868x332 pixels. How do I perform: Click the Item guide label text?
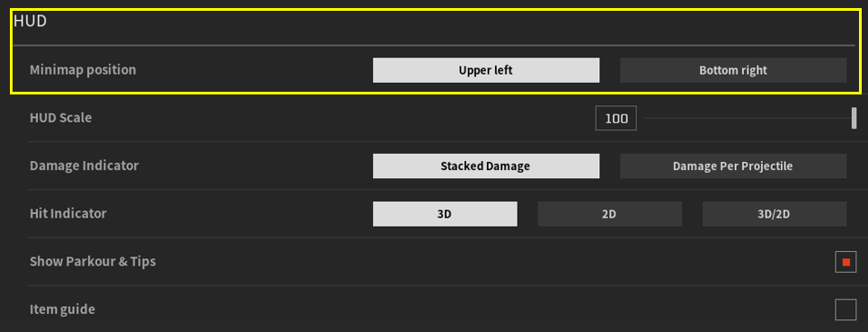tap(63, 310)
